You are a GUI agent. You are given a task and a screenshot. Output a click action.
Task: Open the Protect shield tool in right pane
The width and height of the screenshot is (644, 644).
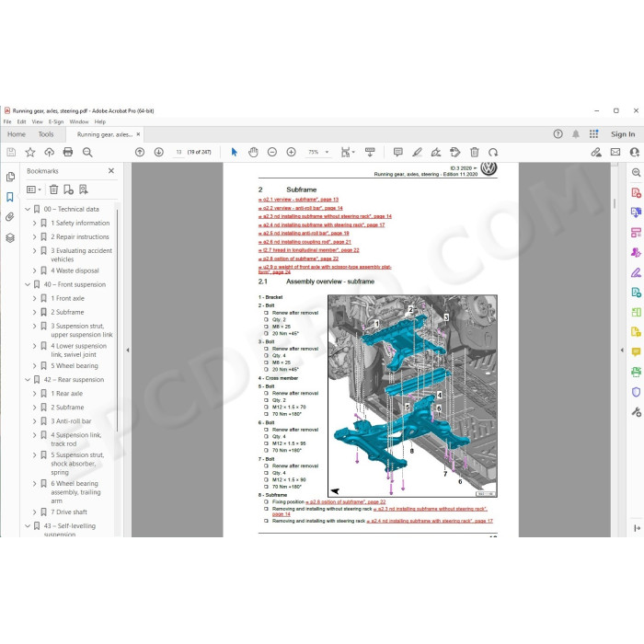636,392
